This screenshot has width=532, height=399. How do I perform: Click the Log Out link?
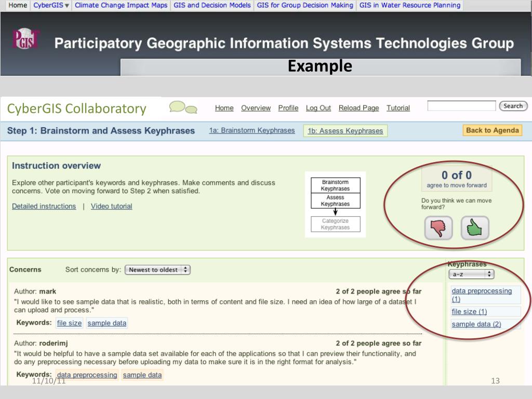click(318, 108)
